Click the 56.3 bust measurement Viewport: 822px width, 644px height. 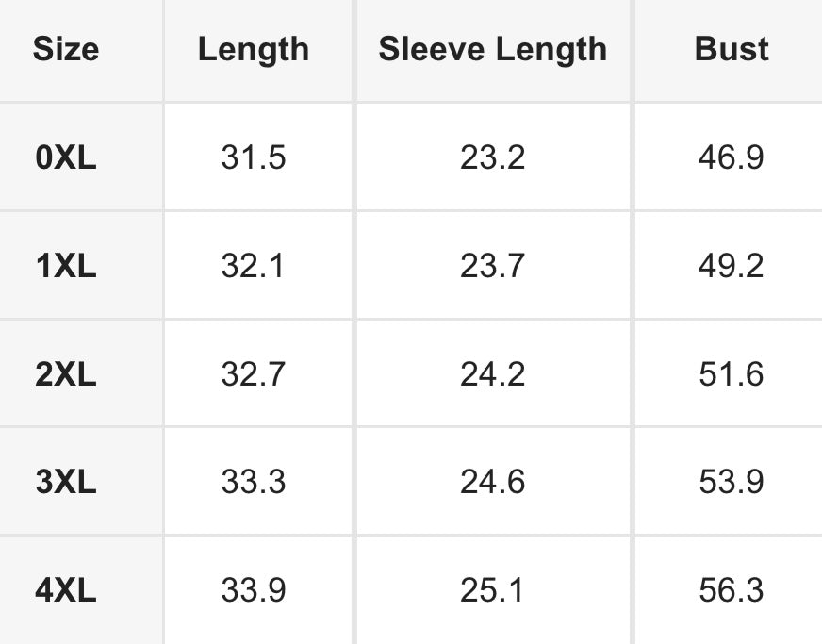coord(732,590)
